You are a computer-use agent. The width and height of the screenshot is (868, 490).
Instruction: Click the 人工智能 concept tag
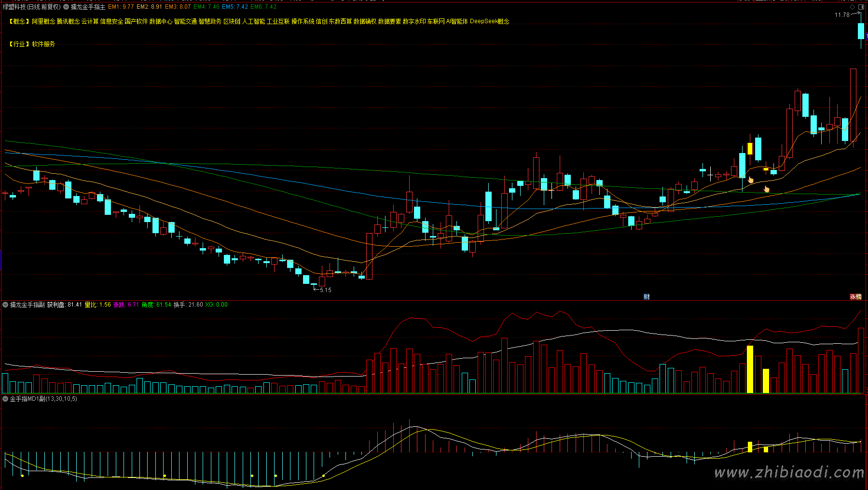click(253, 21)
